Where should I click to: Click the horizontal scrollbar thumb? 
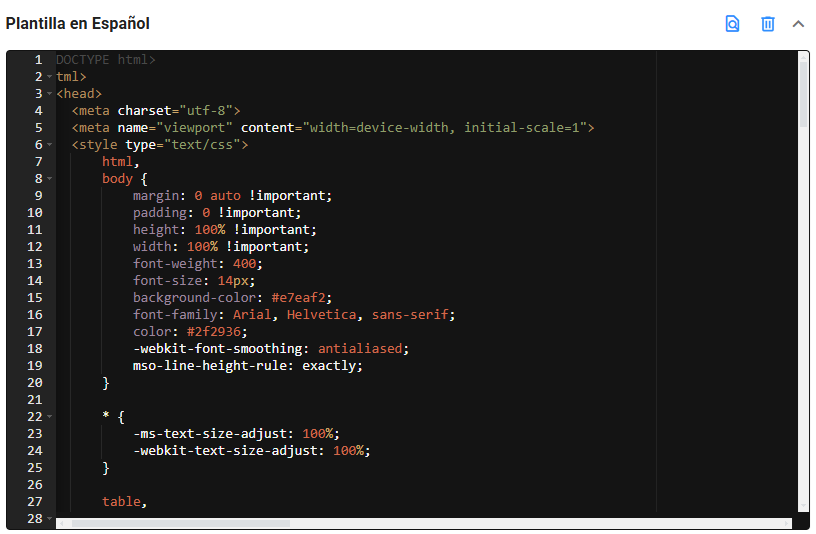[x=180, y=523]
